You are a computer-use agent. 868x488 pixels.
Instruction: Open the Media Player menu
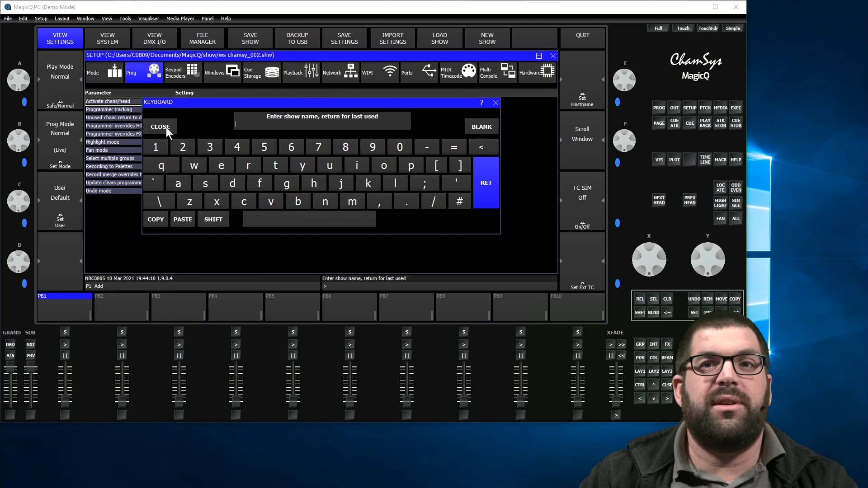180,19
